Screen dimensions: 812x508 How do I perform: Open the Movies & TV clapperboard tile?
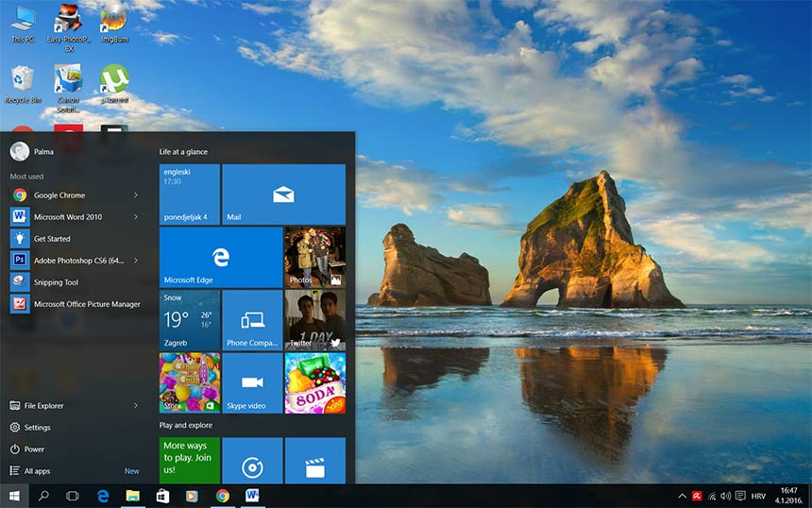pos(314,461)
